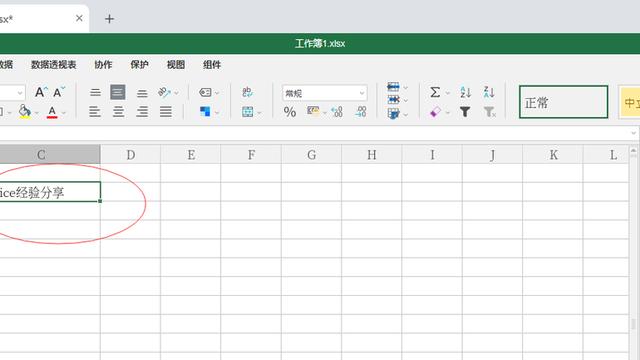This screenshot has width=640, height=360.
Task: Select column G header
Action: (x=311, y=155)
